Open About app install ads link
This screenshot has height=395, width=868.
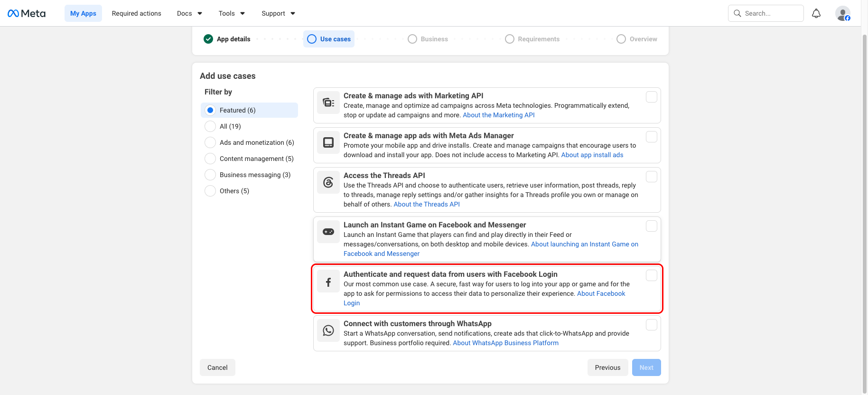click(592, 155)
